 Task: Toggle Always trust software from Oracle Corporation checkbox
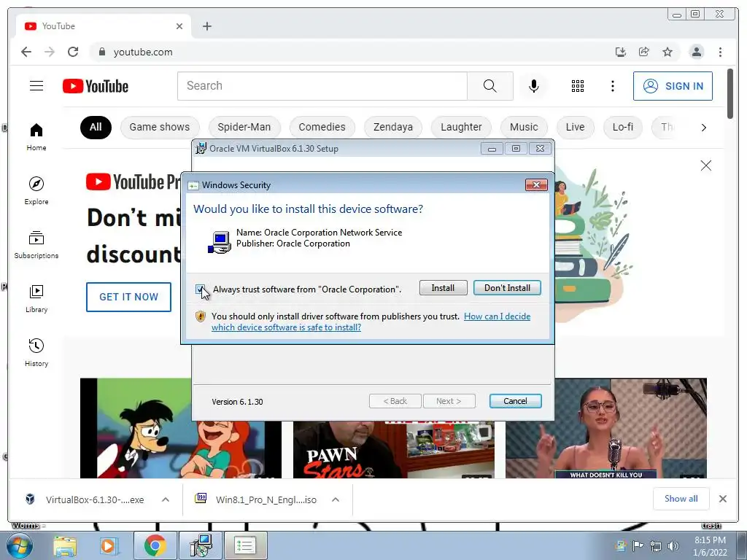(200, 289)
